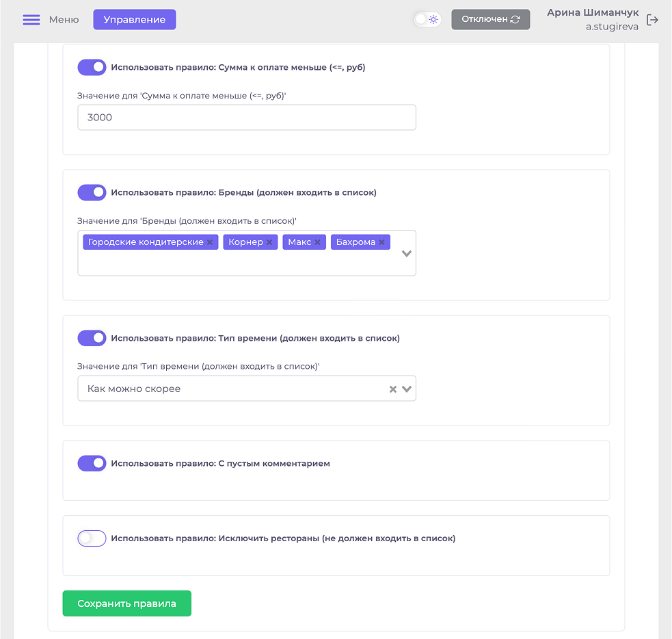Disable the «С пустым комментарием» rule
Image resolution: width=672 pixels, height=639 pixels.
[x=92, y=463]
